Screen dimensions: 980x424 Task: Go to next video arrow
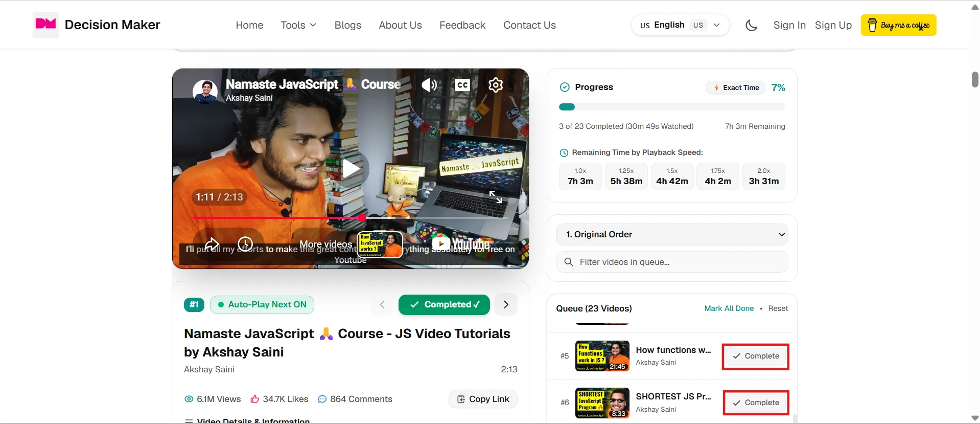pos(506,304)
